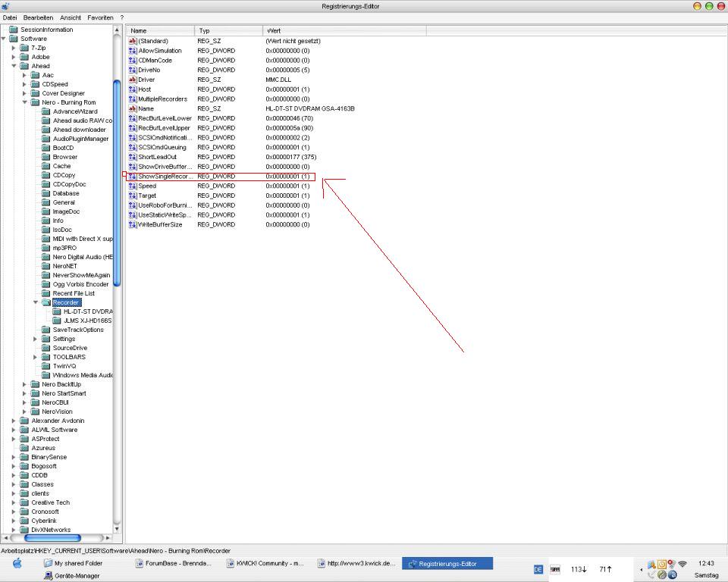Sort by the Name column header
Image resolution: width=728 pixels, height=582 pixels.
(160, 30)
